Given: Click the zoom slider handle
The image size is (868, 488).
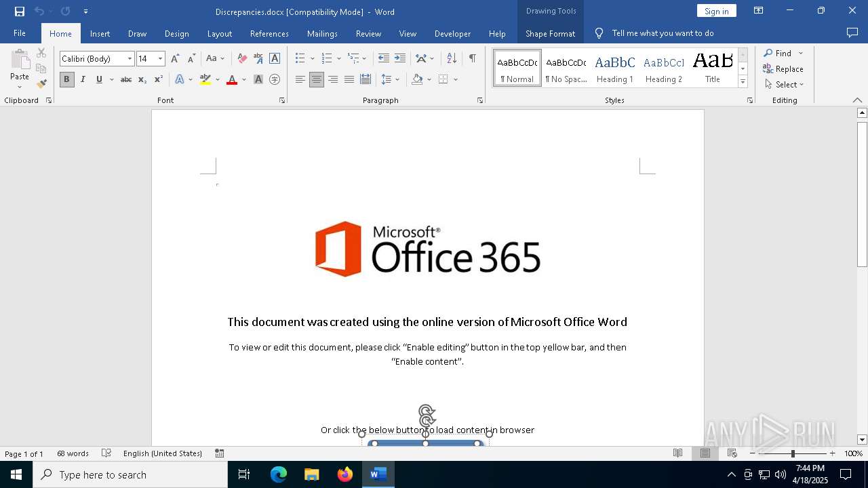Looking at the screenshot, I should click(793, 453).
